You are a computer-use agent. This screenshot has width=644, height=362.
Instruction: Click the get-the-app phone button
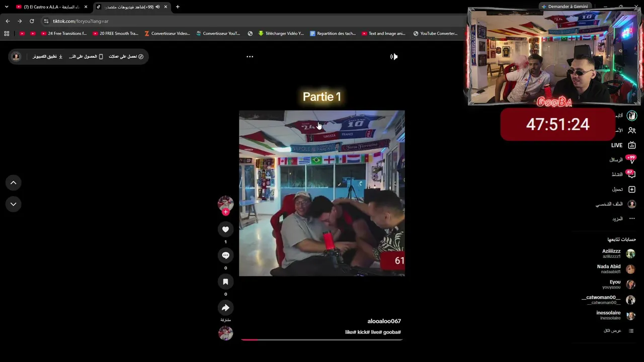click(86, 56)
